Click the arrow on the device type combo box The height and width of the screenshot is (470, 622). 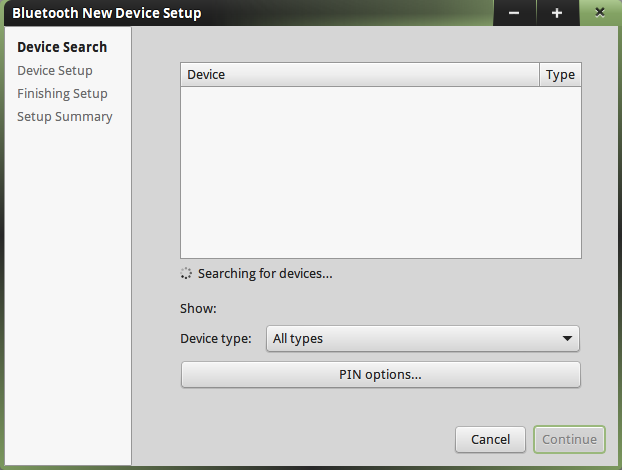(x=568, y=339)
